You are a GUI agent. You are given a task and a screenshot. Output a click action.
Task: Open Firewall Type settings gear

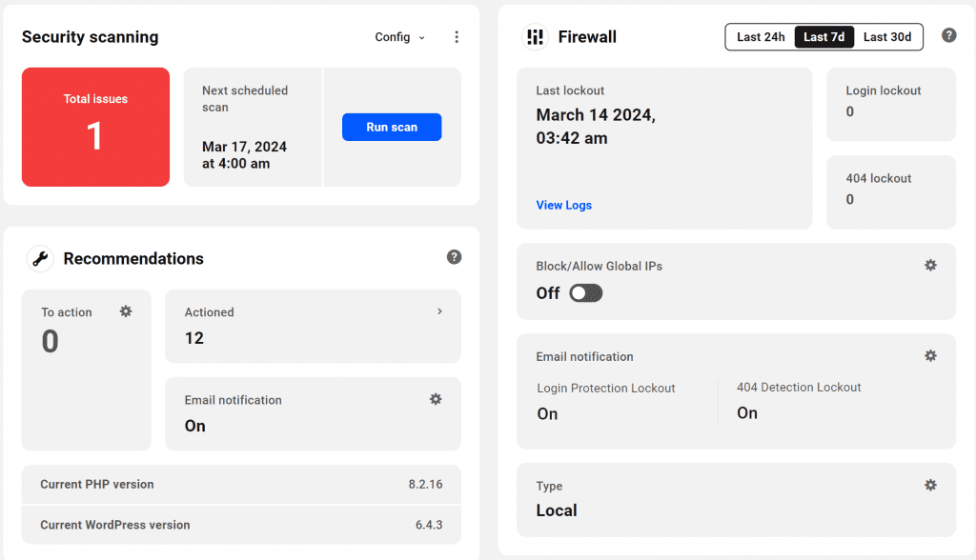[x=930, y=485]
